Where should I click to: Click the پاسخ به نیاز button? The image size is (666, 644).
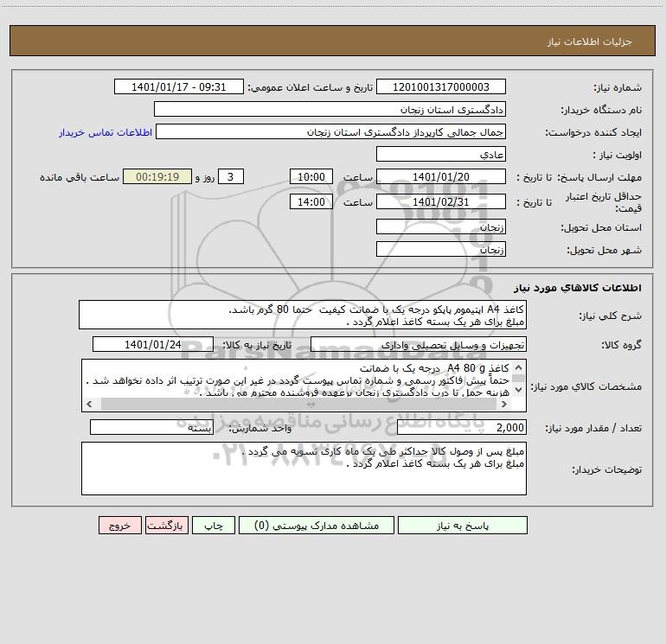(x=463, y=525)
